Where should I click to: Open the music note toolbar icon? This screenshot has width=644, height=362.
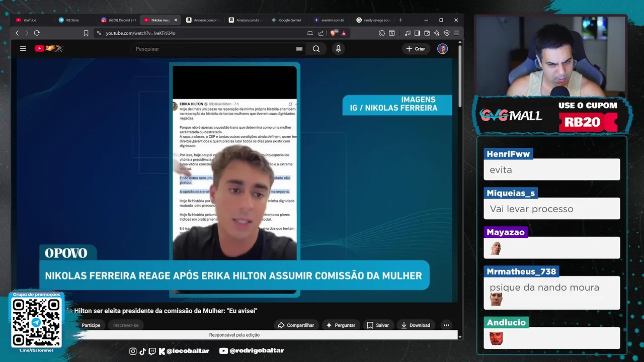[408, 33]
